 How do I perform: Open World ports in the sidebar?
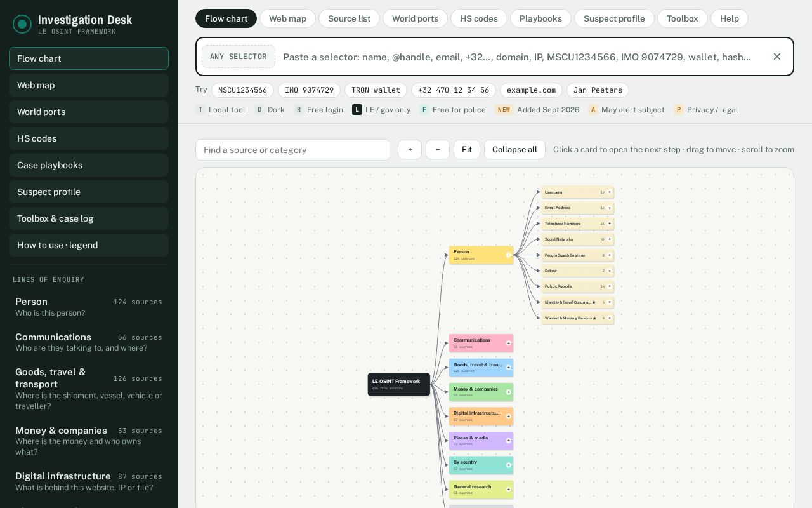pyautogui.click(x=89, y=112)
